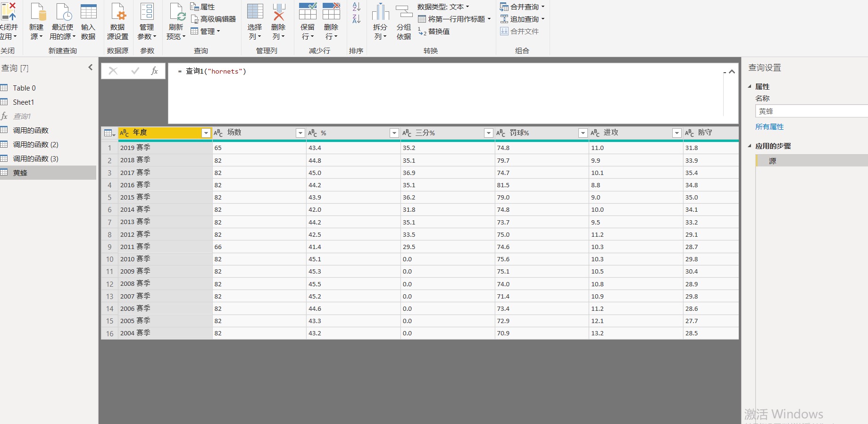Cancel formula edit with X icon

[x=113, y=71]
